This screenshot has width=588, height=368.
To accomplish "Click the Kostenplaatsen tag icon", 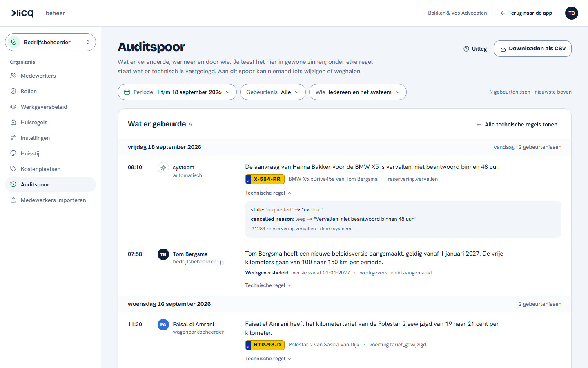I will tap(13, 169).
